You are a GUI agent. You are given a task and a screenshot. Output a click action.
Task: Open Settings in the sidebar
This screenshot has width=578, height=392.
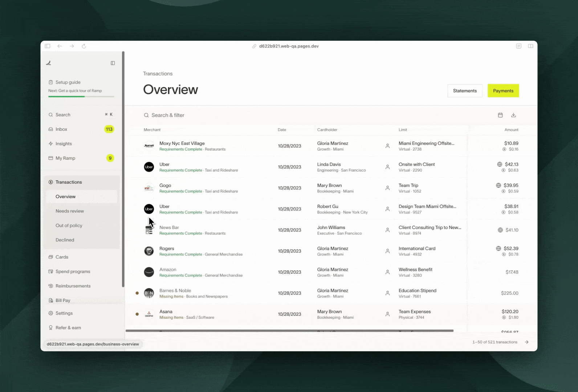[81, 313]
